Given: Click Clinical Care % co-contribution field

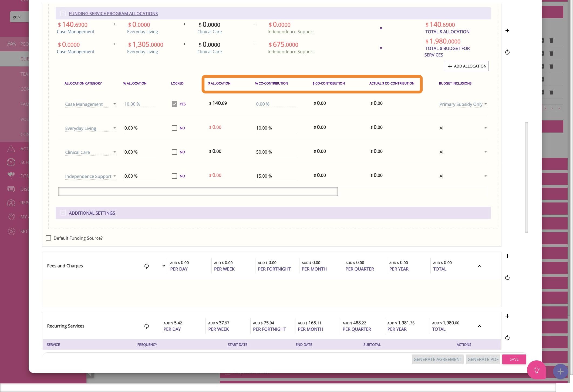Looking at the screenshot, I should point(276,152).
